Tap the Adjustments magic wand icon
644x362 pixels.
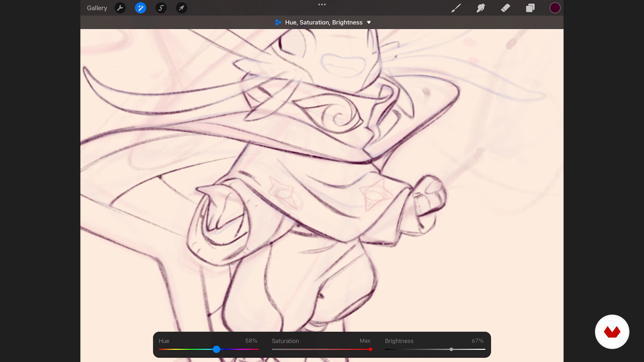point(141,8)
